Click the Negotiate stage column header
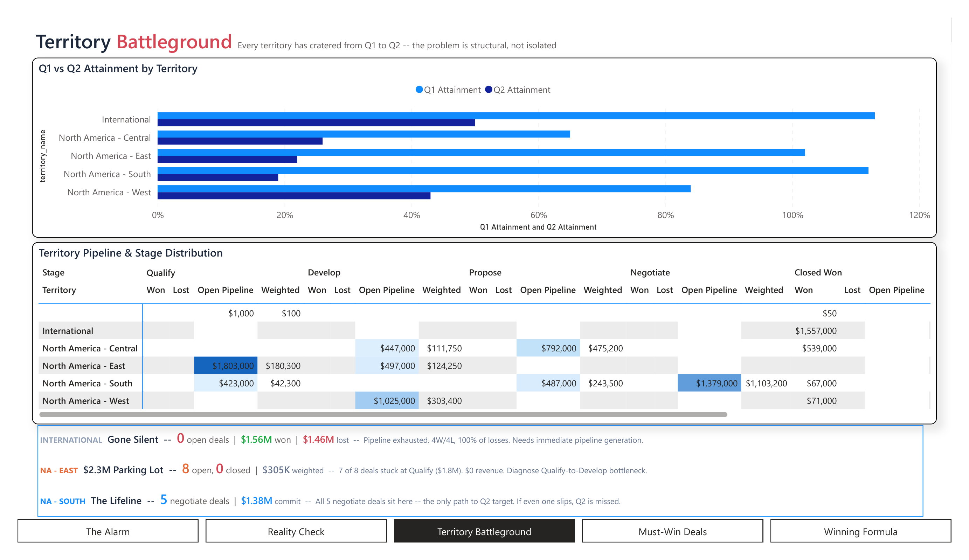This screenshot has height=560, width=969. pos(650,273)
